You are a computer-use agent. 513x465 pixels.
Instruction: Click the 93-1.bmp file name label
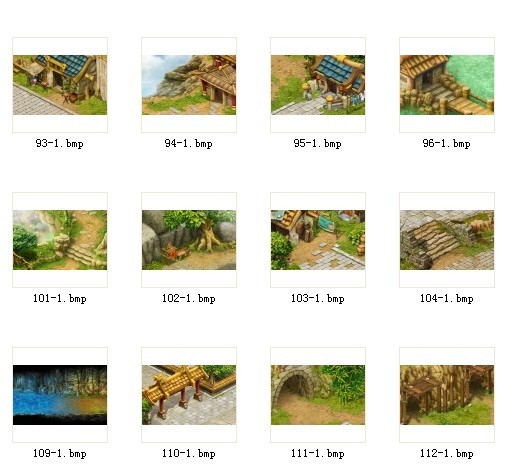click(60, 144)
